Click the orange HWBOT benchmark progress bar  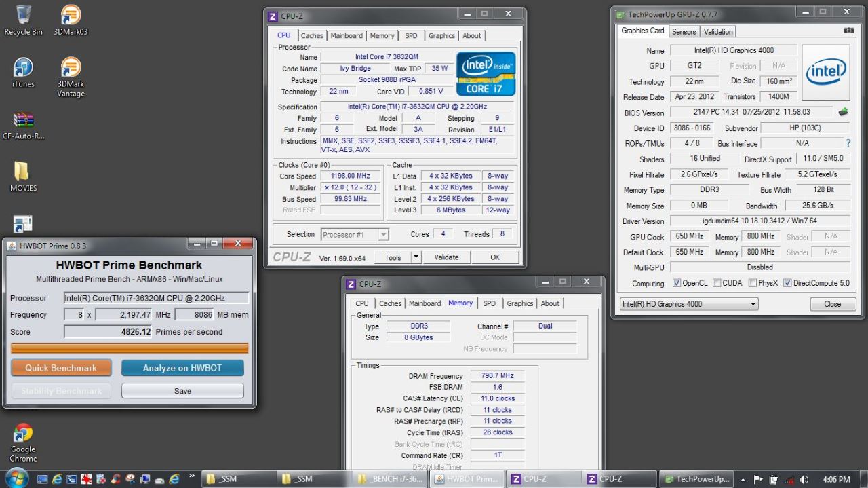pyautogui.click(x=130, y=348)
